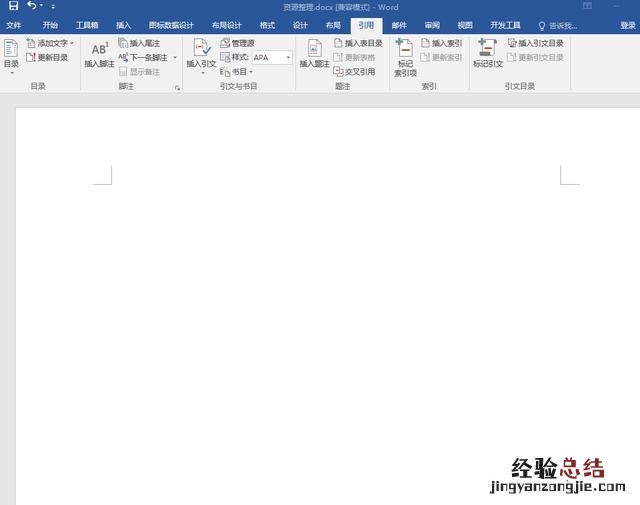Switch to the 开始 tab
This screenshot has width=640, height=505.
(x=50, y=25)
